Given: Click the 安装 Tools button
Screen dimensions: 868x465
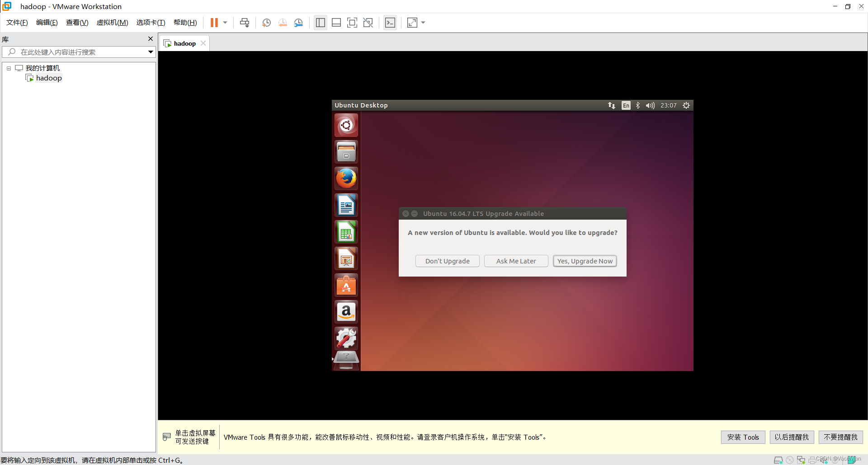Looking at the screenshot, I should [743, 437].
